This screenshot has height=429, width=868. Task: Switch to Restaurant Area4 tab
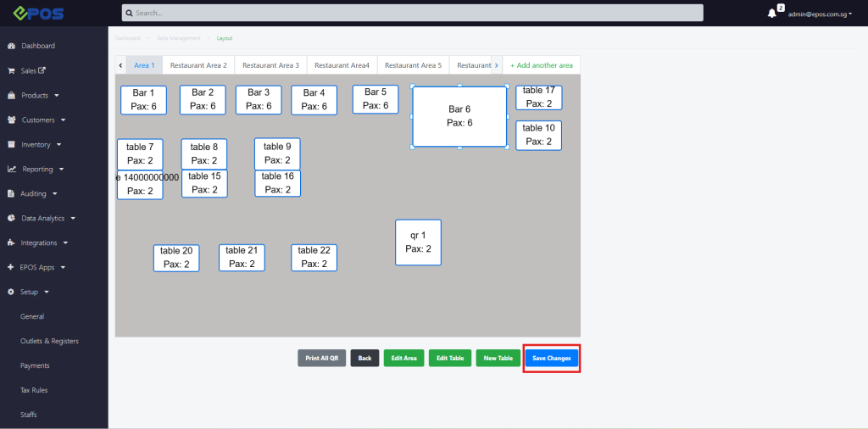[x=342, y=65]
